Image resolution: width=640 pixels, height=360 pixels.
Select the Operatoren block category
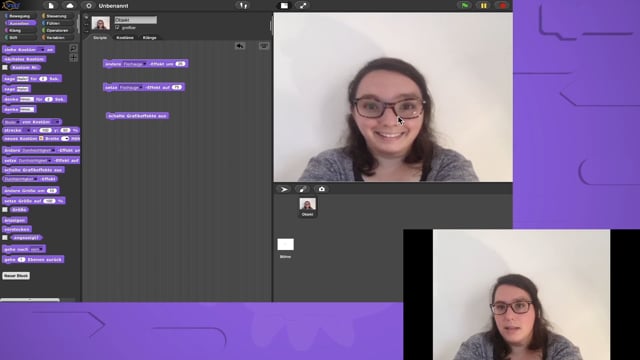[x=57, y=30]
